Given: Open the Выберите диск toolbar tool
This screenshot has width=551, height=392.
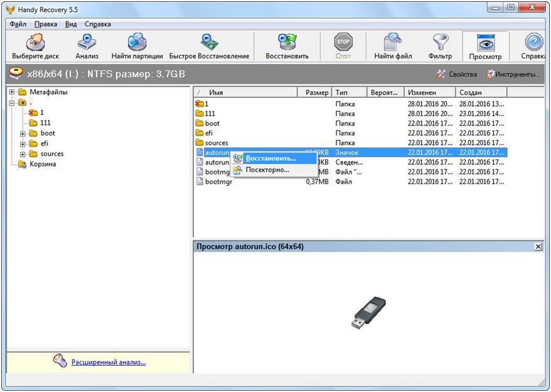Looking at the screenshot, I should [36, 46].
